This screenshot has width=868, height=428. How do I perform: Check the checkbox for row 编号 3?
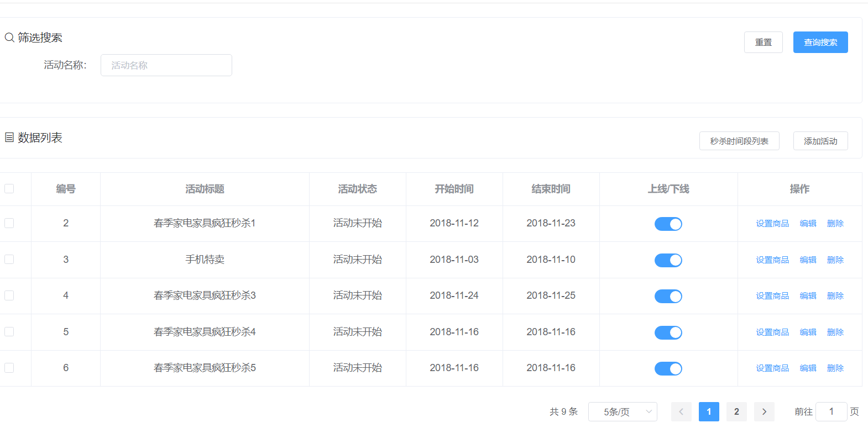[9, 260]
